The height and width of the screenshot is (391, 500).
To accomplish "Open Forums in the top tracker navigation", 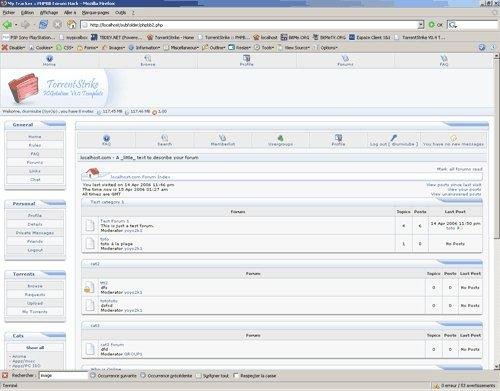I will [345, 60].
